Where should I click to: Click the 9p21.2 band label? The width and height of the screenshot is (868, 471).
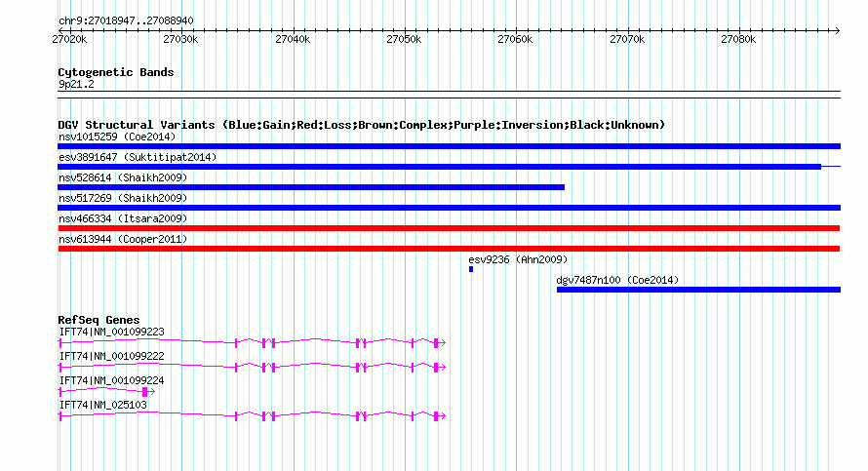click(x=76, y=84)
